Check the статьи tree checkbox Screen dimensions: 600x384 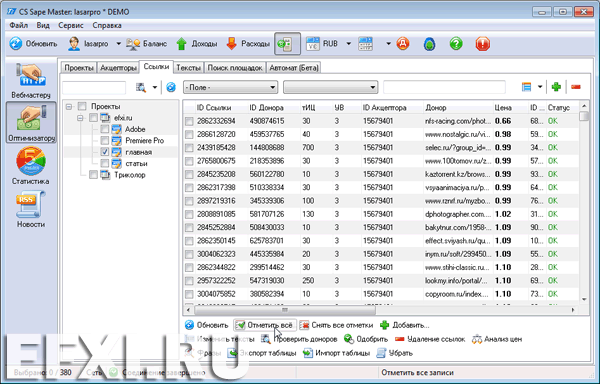(104, 163)
